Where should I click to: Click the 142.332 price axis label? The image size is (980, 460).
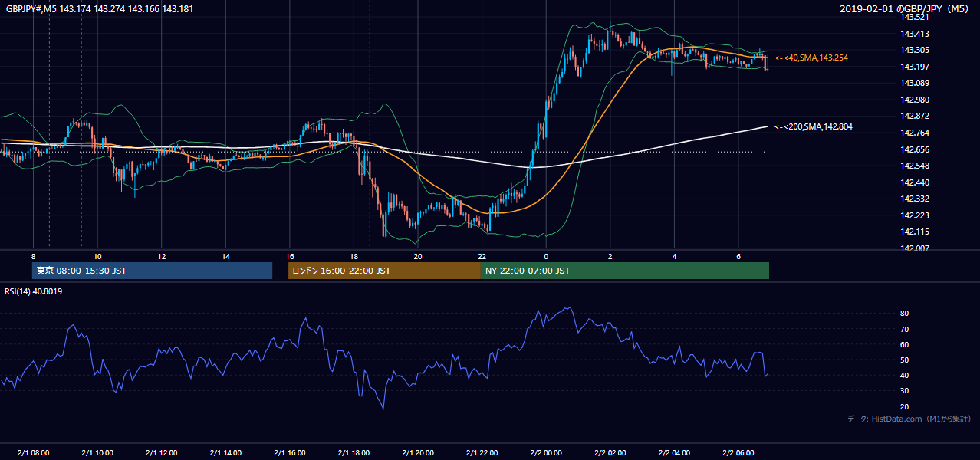(x=914, y=199)
